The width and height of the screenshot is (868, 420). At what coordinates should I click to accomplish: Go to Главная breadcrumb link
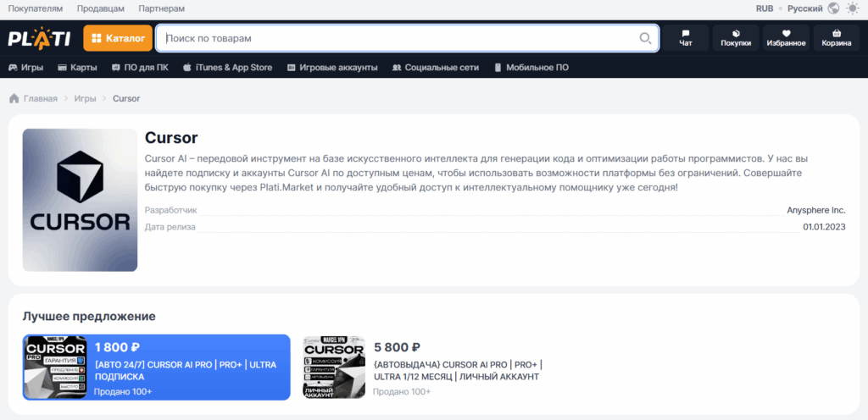pos(41,99)
